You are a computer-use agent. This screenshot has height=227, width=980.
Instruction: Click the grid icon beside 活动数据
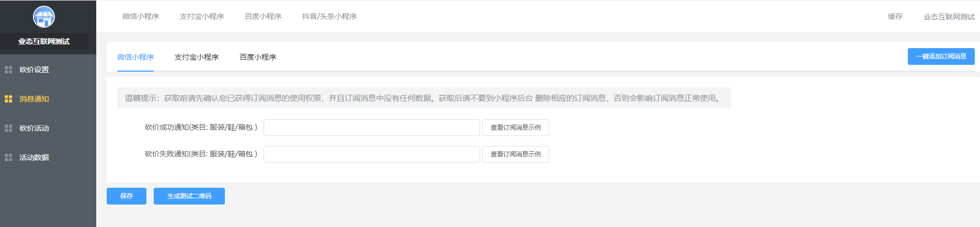click(8, 157)
